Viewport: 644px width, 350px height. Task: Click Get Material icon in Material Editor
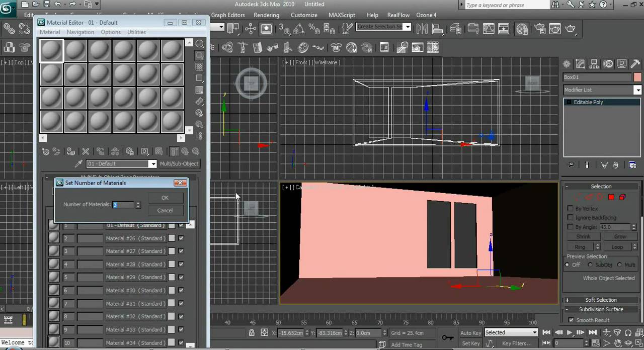pos(46,151)
